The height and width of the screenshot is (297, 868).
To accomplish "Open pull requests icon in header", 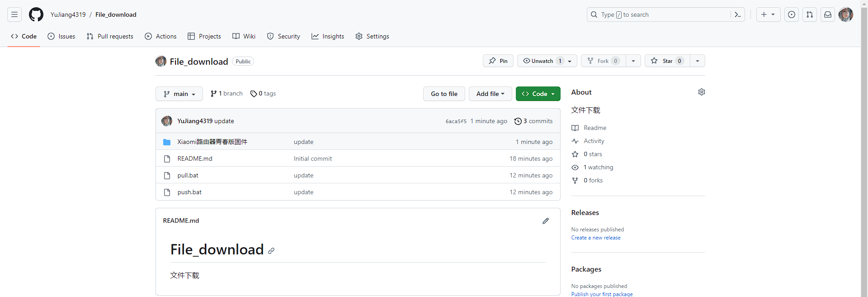I will pyautogui.click(x=810, y=14).
